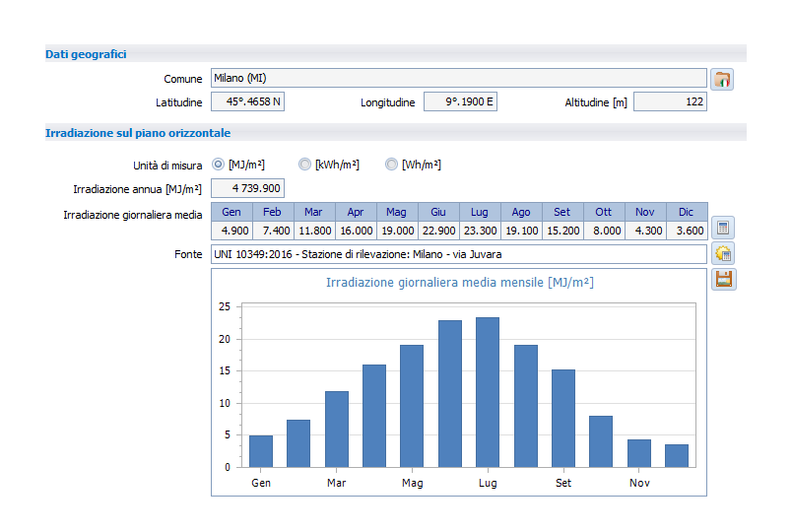Click the Apr column header
792x532 pixels.
356,212
